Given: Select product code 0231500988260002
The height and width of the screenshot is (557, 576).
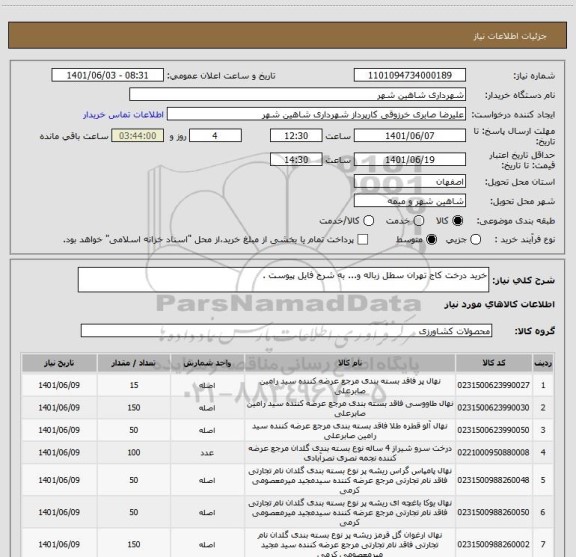Looking at the screenshot, I should click(x=493, y=544).
